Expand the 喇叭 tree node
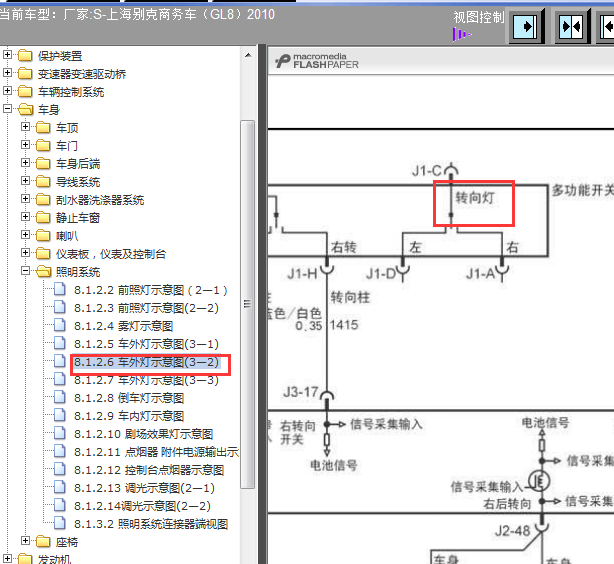The image size is (614, 564). click(25, 235)
